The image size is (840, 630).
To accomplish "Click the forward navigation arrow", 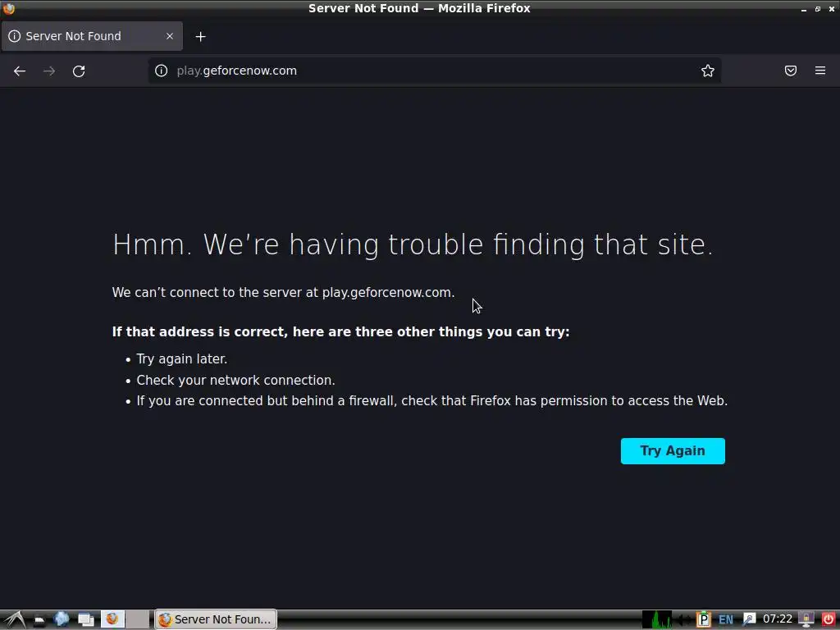I will (x=49, y=71).
